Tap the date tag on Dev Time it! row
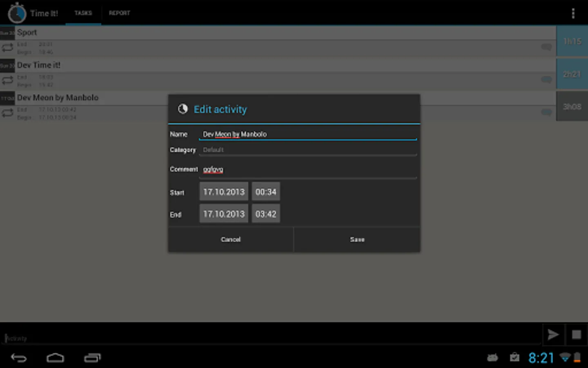 click(7, 65)
